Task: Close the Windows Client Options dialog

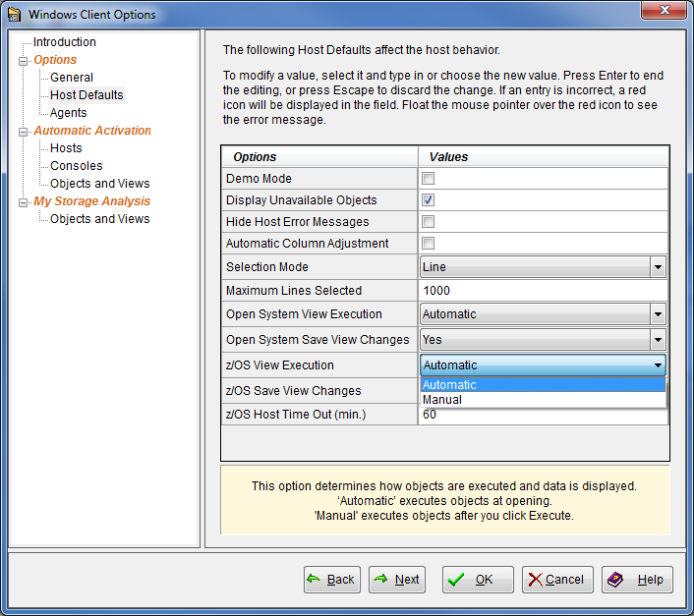Action: [x=664, y=10]
